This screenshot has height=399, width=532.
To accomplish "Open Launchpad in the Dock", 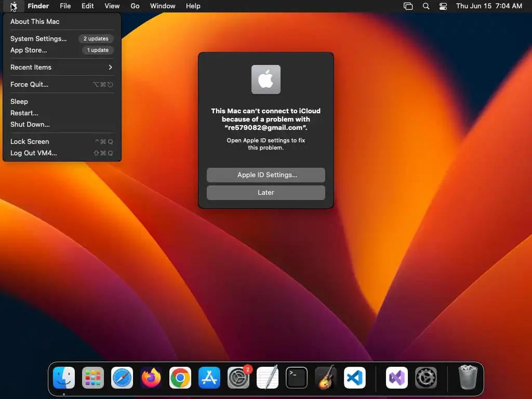I will pos(93,378).
